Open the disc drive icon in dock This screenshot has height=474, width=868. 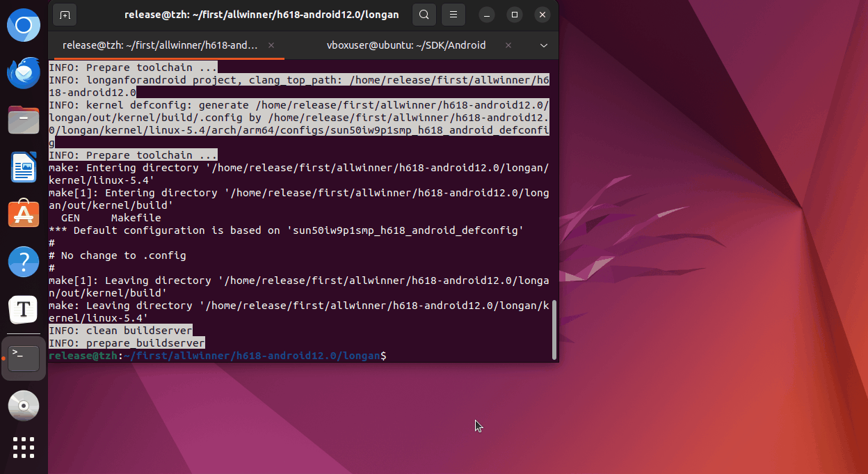coord(24,405)
